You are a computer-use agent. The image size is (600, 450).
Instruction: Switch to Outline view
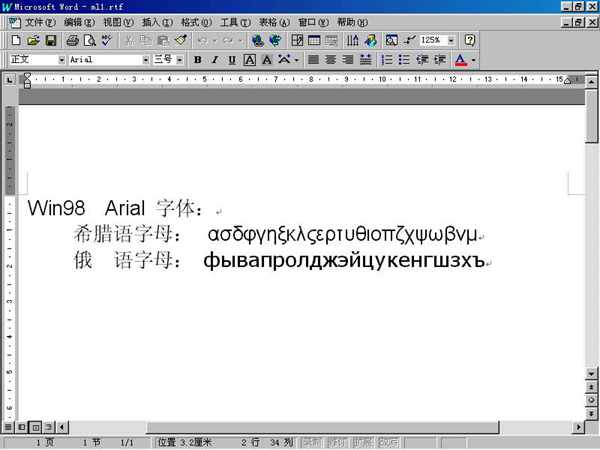pyautogui.click(x=48, y=426)
